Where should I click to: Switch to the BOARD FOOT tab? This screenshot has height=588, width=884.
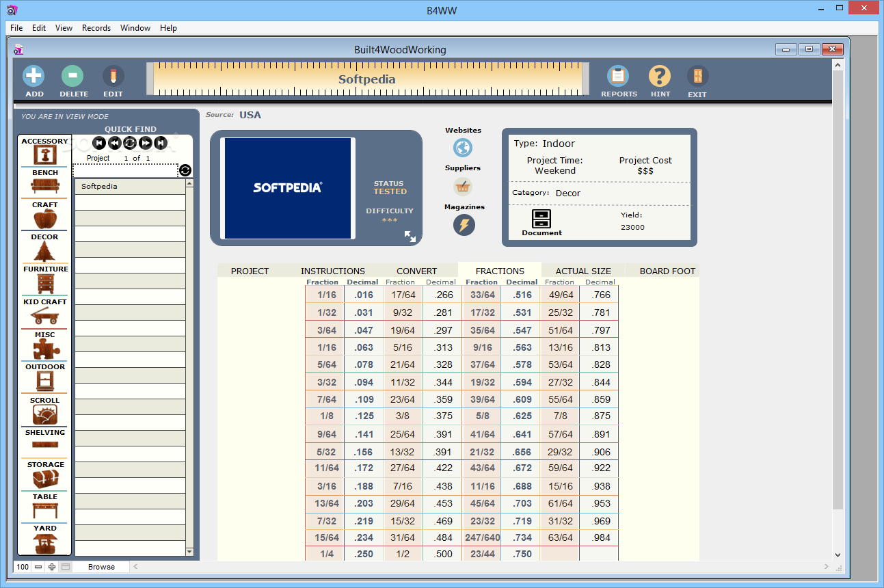pyautogui.click(x=667, y=271)
